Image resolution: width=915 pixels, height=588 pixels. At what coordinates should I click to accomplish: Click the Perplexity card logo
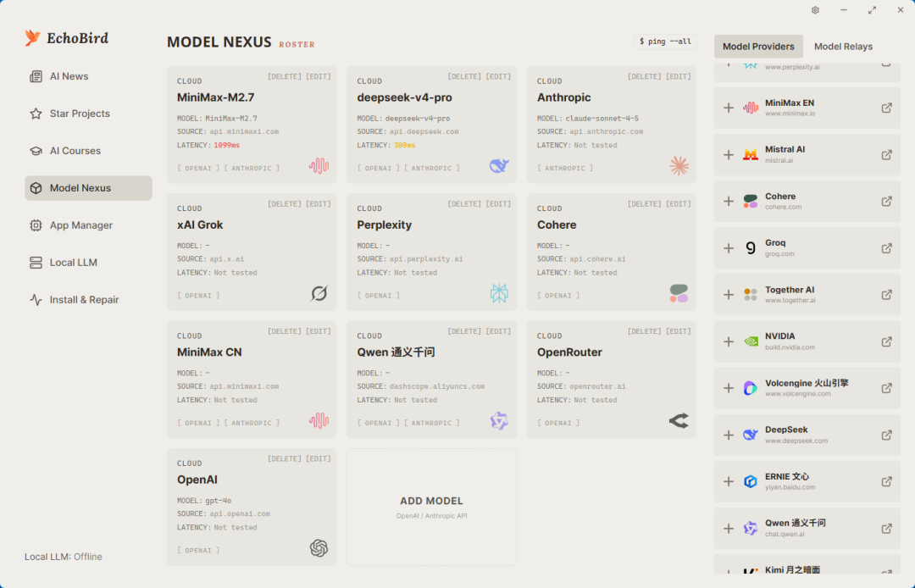(x=499, y=293)
